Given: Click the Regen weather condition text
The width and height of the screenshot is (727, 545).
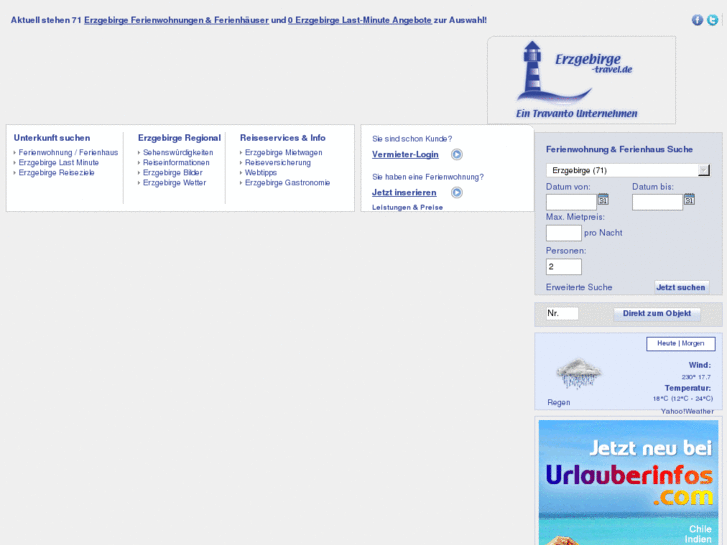Looking at the screenshot, I should (x=559, y=403).
